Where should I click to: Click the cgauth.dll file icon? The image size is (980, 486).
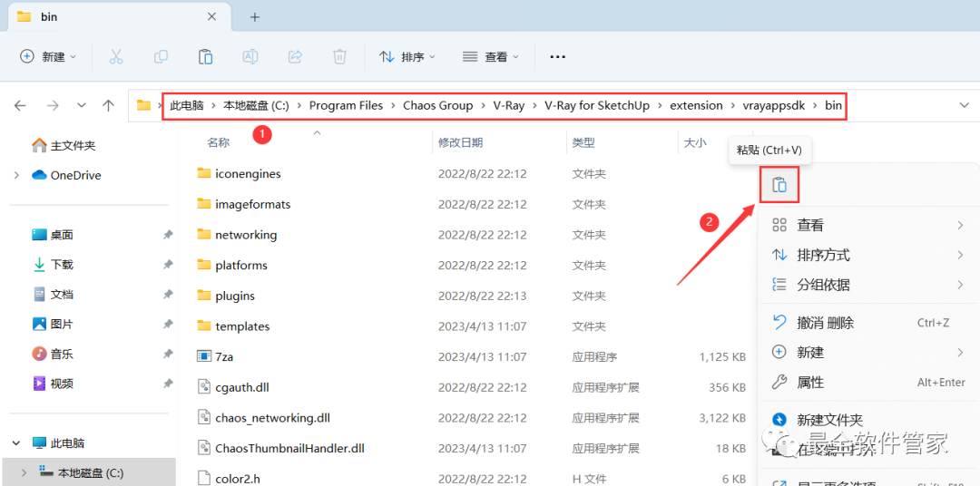click(x=204, y=387)
